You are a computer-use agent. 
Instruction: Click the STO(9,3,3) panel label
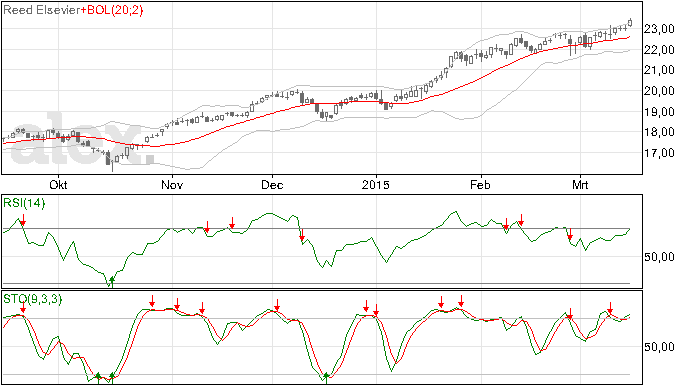32,299
